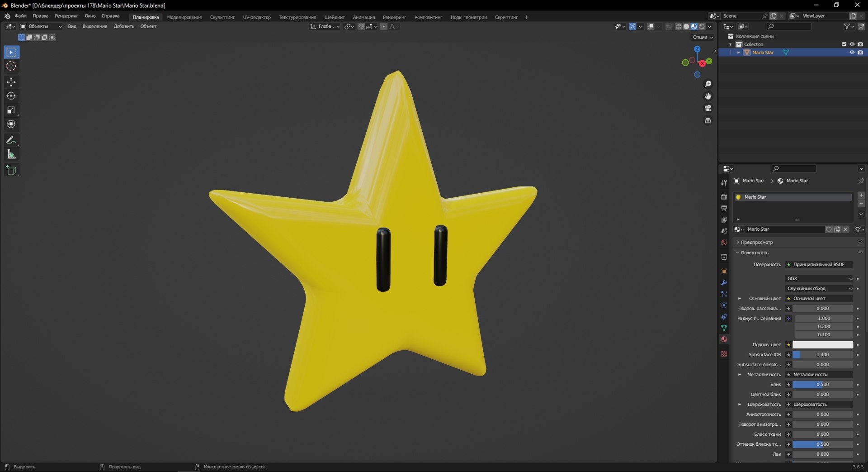
Task: Select the Measure ruler tool
Action: click(11, 154)
